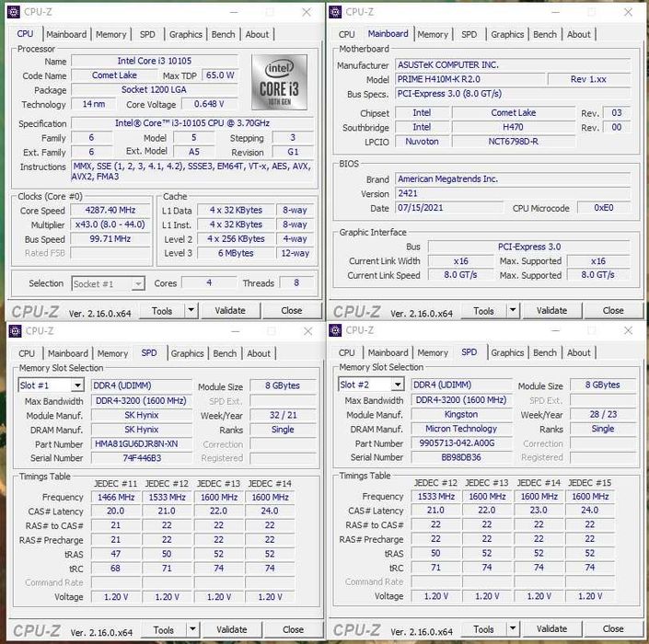This screenshot has height=644, width=649.
Task: Click Validate in the Mainboard window
Action: tap(551, 311)
